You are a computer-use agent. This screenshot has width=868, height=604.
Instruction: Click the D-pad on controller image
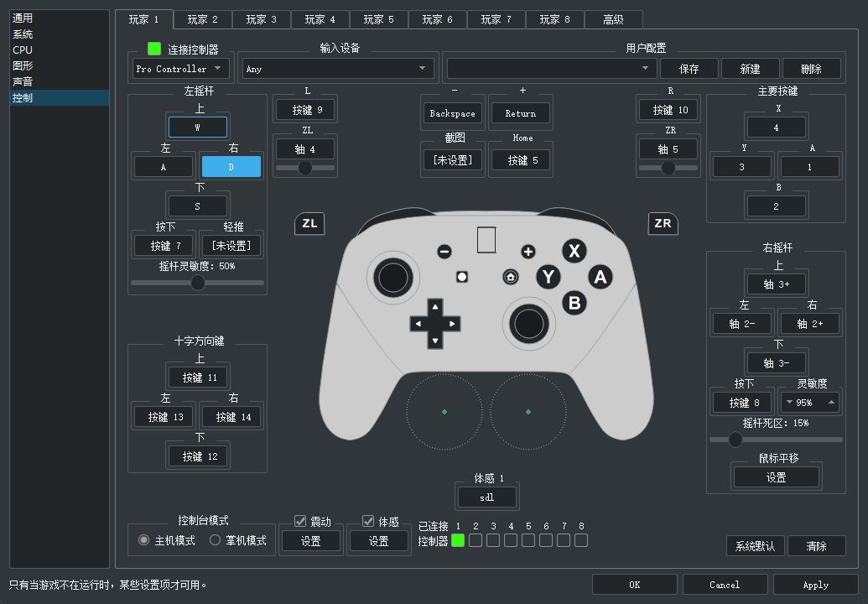point(434,323)
